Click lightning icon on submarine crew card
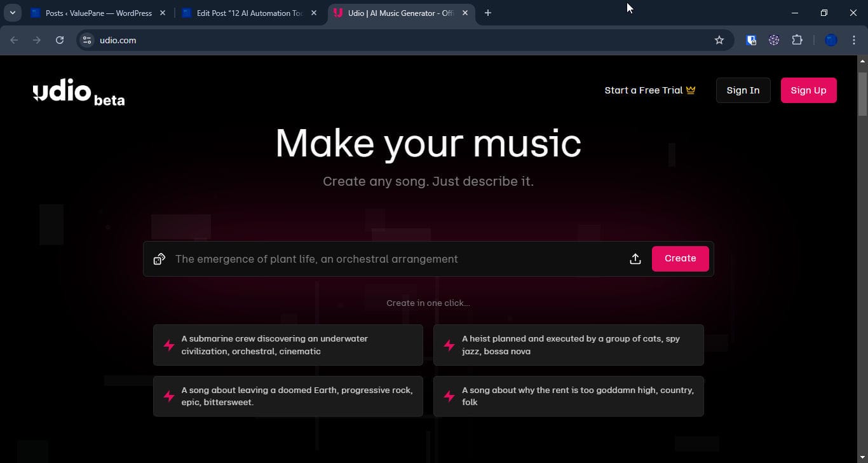 coord(169,345)
